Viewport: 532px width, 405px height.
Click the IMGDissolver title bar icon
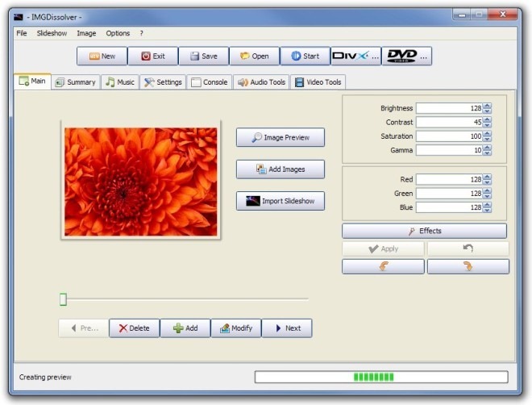[x=19, y=17]
